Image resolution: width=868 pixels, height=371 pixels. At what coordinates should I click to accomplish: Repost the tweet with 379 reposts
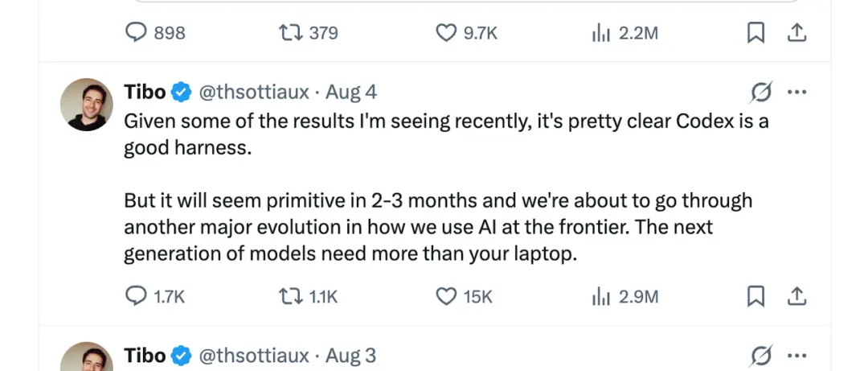point(309,33)
